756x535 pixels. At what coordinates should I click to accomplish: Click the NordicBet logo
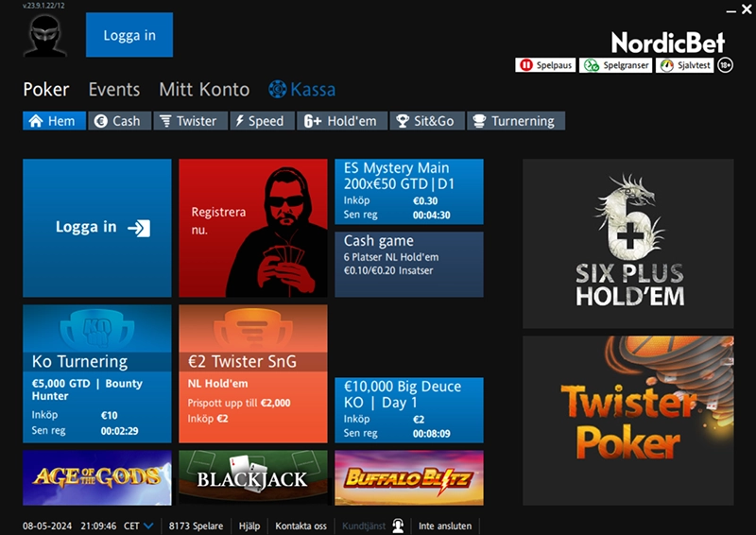tap(668, 43)
